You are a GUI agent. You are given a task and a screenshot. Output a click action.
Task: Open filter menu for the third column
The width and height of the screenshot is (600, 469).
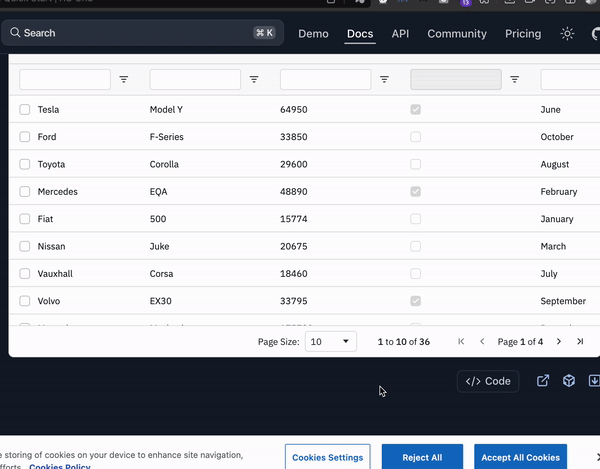pos(384,79)
